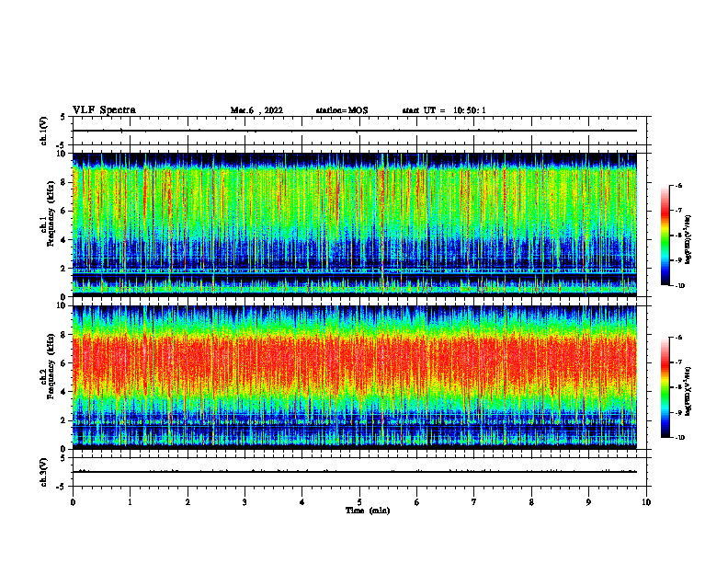Image resolution: width=728 pixels, height=563 pixels.
Task: Click the "ch.3(V)" axis label
Action: click(x=44, y=472)
